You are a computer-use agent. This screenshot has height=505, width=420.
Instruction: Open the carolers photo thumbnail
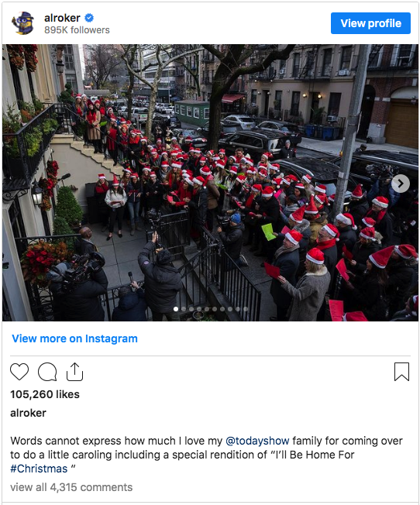coord(210,183)
